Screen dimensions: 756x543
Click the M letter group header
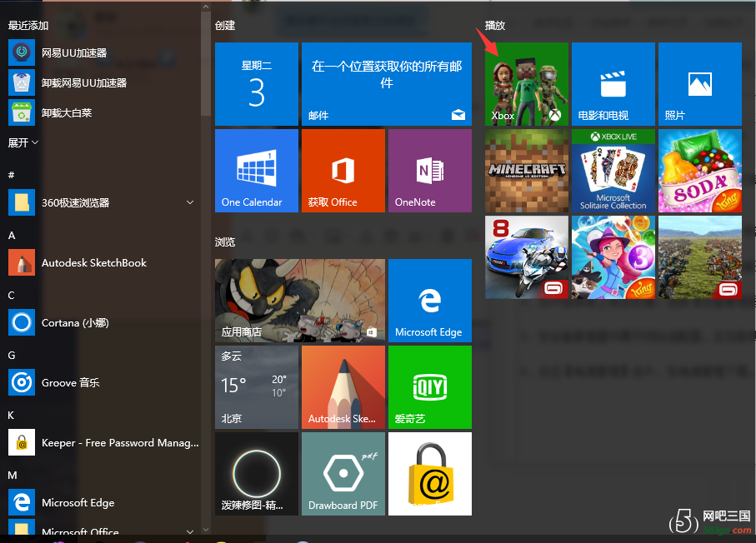pyautogui.click(x=13, y=475)
